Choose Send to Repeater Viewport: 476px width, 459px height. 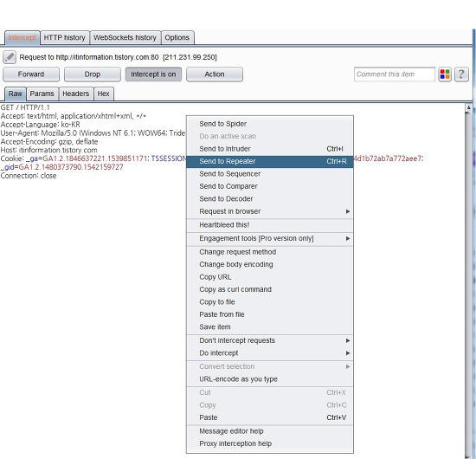(269, 161)
